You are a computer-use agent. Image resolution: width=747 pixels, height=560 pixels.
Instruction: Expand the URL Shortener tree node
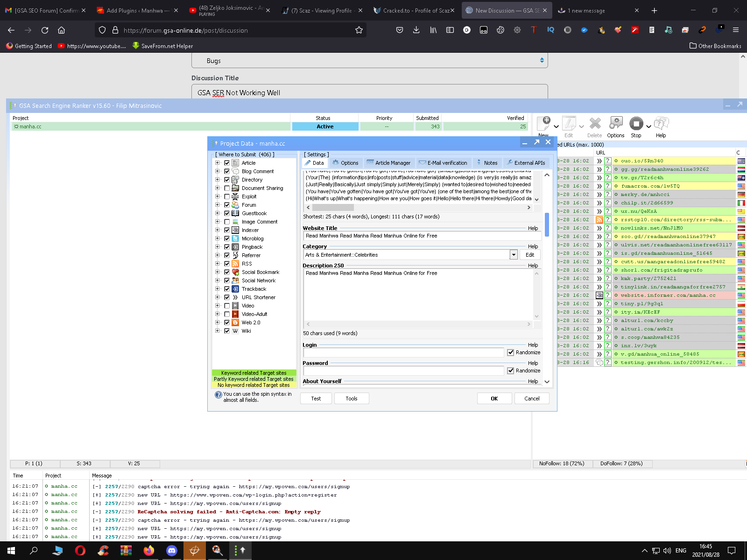[x=217, y=297]
